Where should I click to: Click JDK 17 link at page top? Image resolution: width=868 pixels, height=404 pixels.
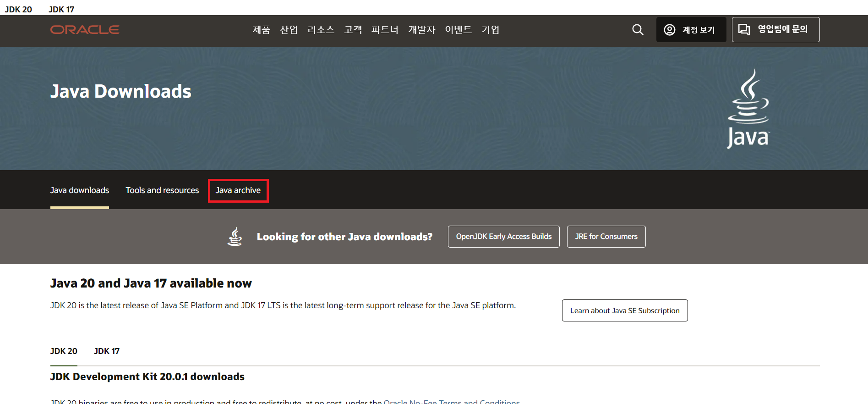tap(61, 10)
